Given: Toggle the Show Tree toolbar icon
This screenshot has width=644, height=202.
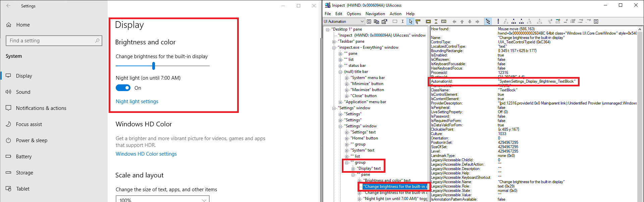Looking at the screenshot, I should (x=488, y=22).
